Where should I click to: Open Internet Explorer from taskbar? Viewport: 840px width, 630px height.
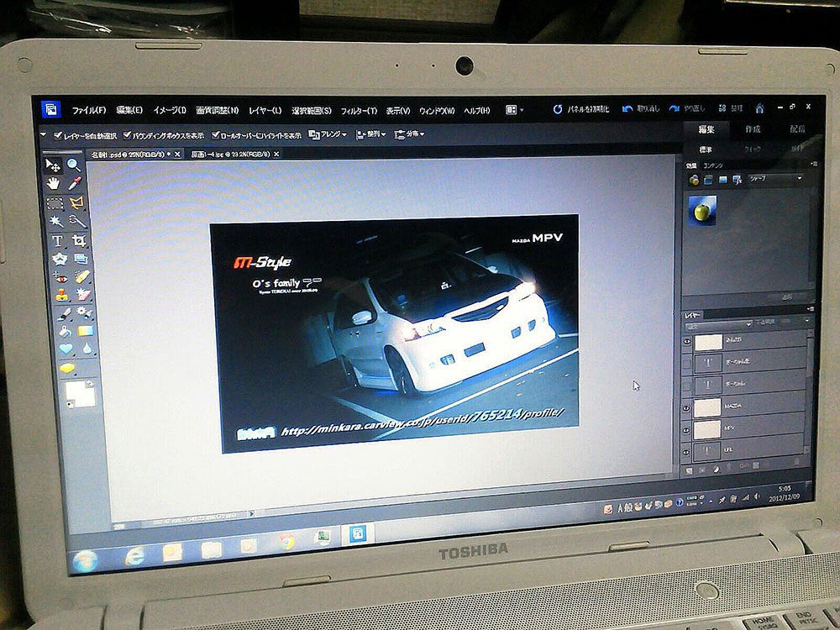(134, 556)
